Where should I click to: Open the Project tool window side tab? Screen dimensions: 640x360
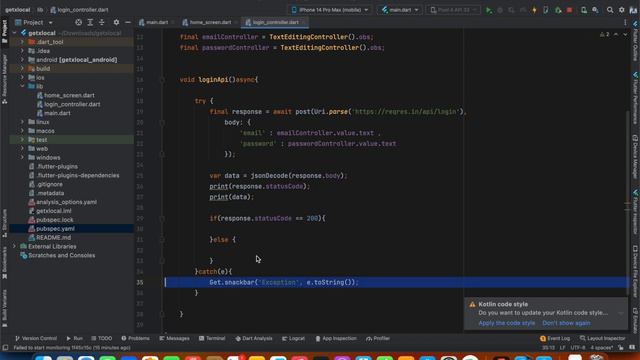(x=4, y=31)
